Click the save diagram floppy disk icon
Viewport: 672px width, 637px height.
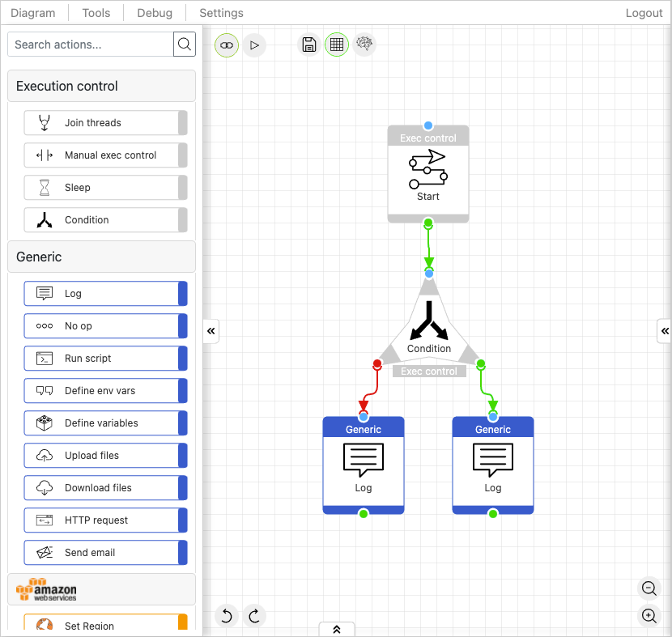click(x=308, y=45)
